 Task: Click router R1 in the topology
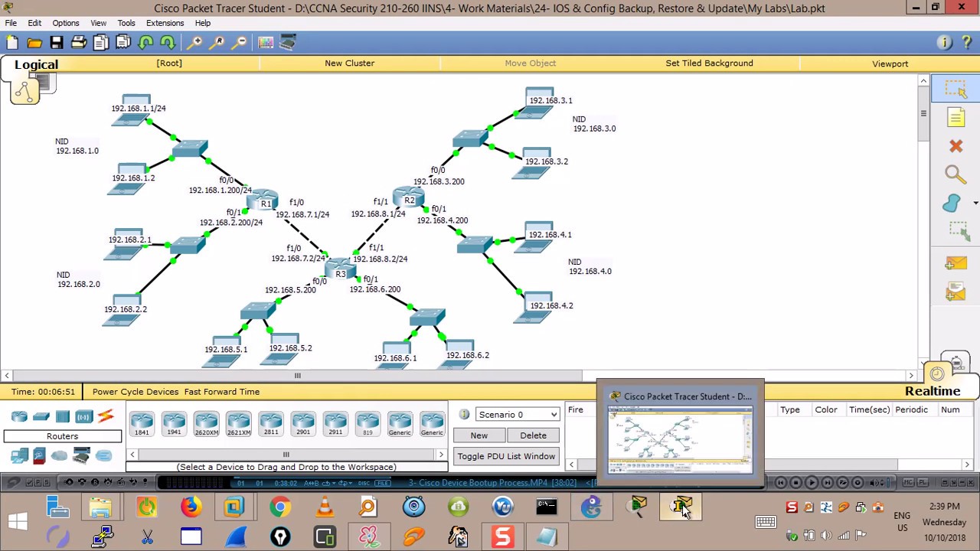263,202
